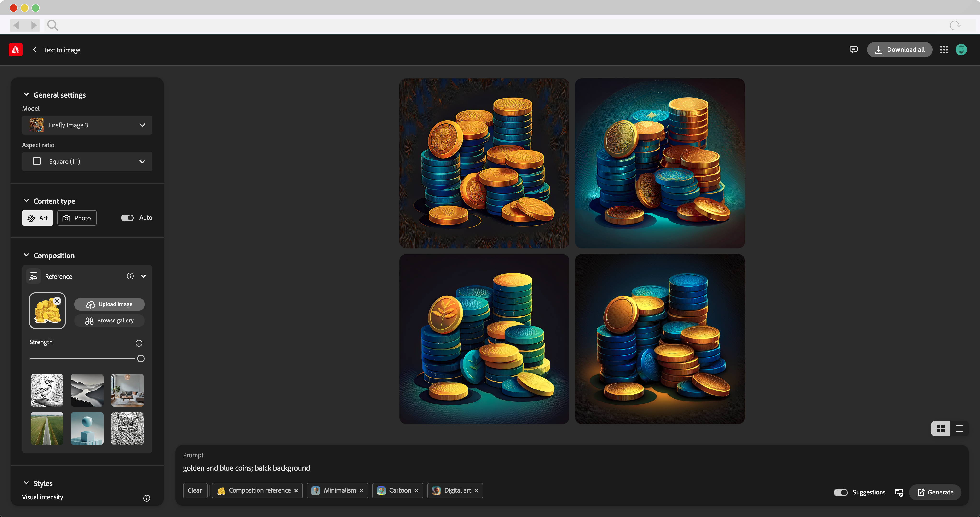Image resolution: width=980 pixels, height=517 pixels.
Task: Remove the Cartoon style tag
Action: tap(417, 491)
